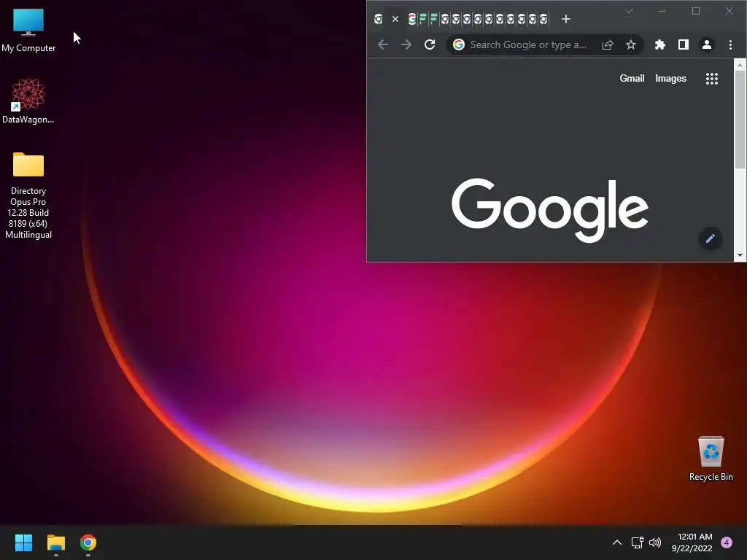Go forward in Chrome history

[406, 44]
